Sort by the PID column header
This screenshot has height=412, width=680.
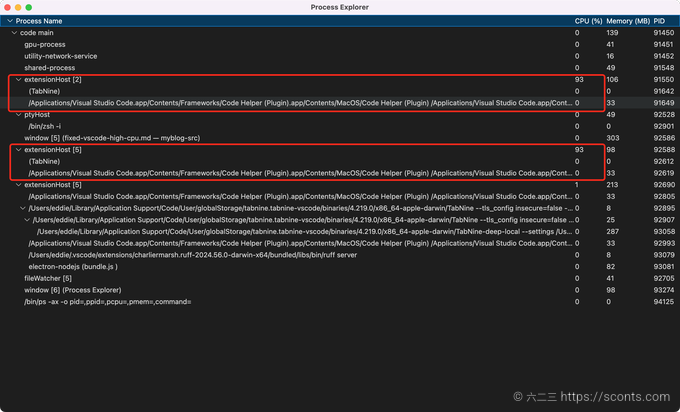[x=659, y=21]
